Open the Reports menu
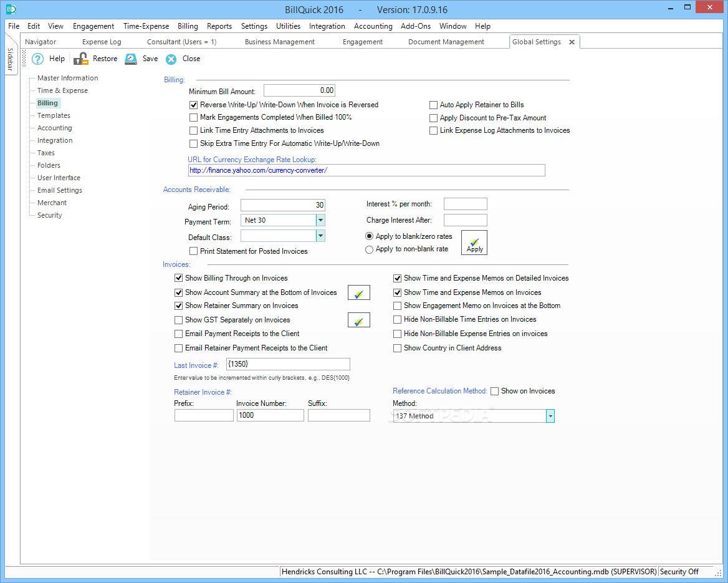 point(219,26)
